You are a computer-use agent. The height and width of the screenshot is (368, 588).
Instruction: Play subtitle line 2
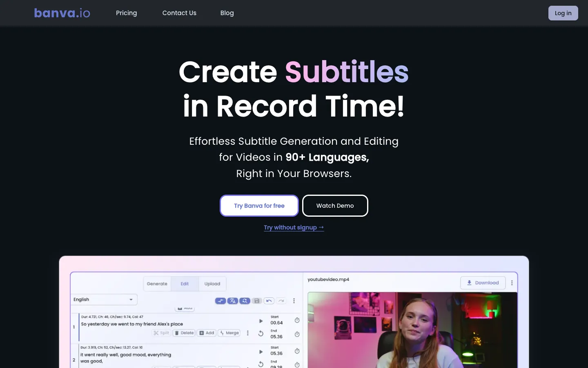click(x=261, y=352)
